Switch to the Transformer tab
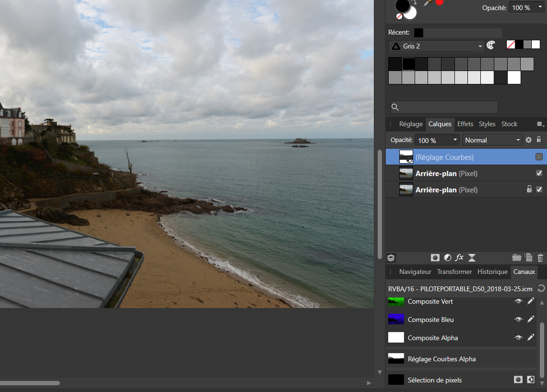This screenshot has width=547, height=392. [454, 271]
